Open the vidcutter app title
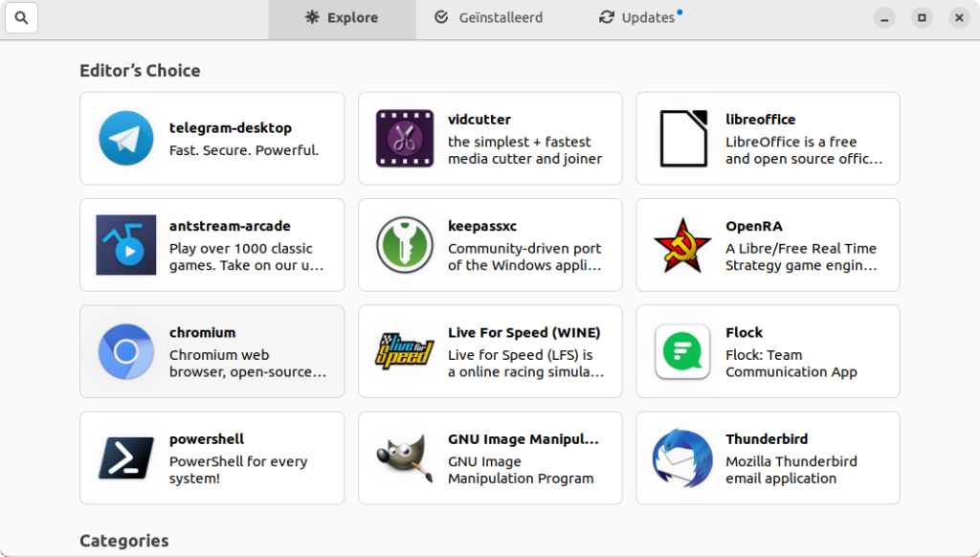 (x=479, y=120)
